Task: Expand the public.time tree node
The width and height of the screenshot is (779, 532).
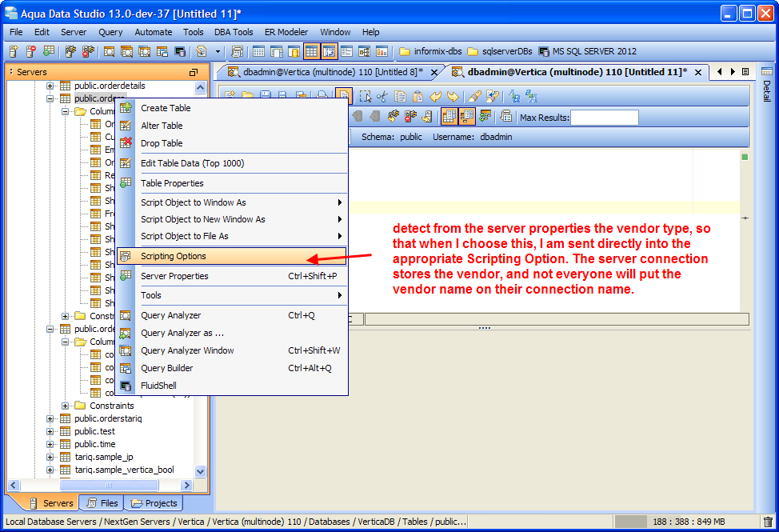Action: (x=50, y=444)
